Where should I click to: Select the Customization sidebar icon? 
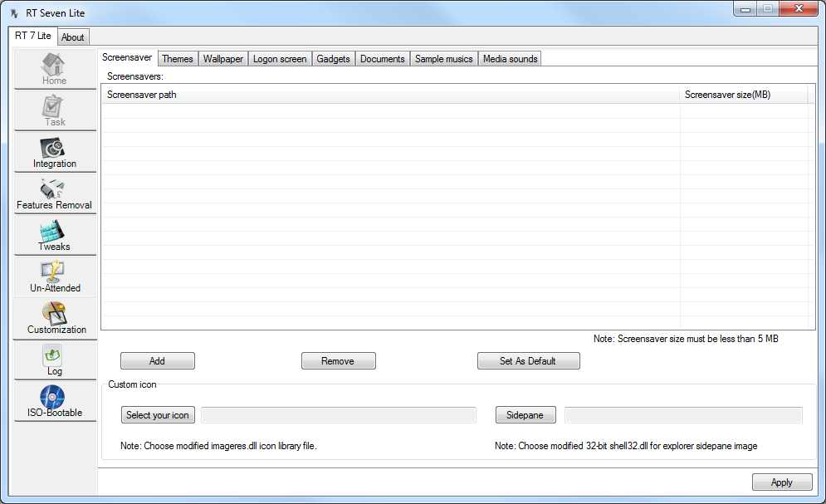55,319
